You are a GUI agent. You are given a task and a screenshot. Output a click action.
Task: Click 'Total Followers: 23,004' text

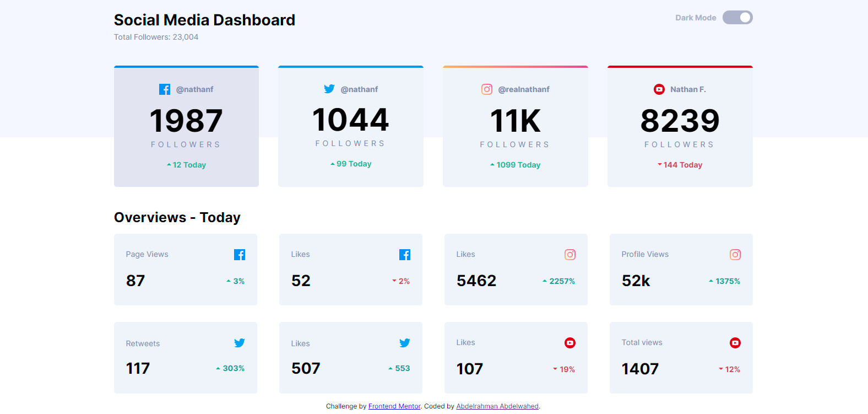click(x=156, y=37)
